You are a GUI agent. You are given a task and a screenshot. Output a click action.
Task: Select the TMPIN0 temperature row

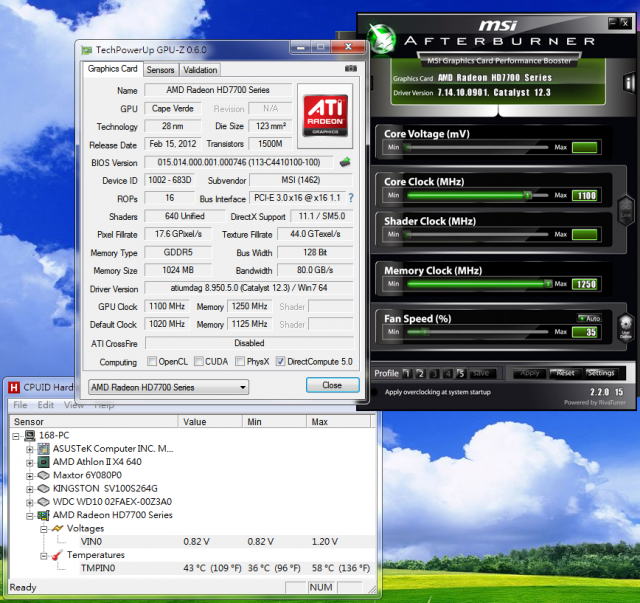[225, 568]
